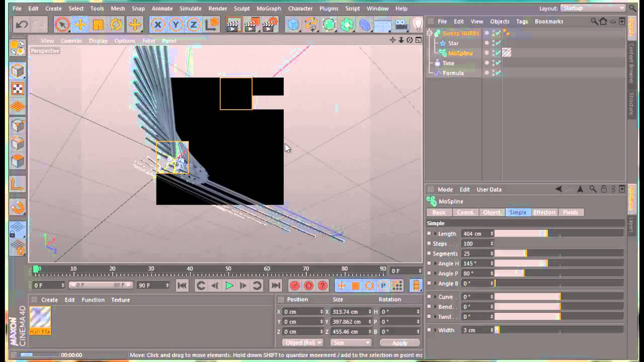Add a Cube primitive object
The height and width of the screenshot is (362, 644).
click(293, 24)
